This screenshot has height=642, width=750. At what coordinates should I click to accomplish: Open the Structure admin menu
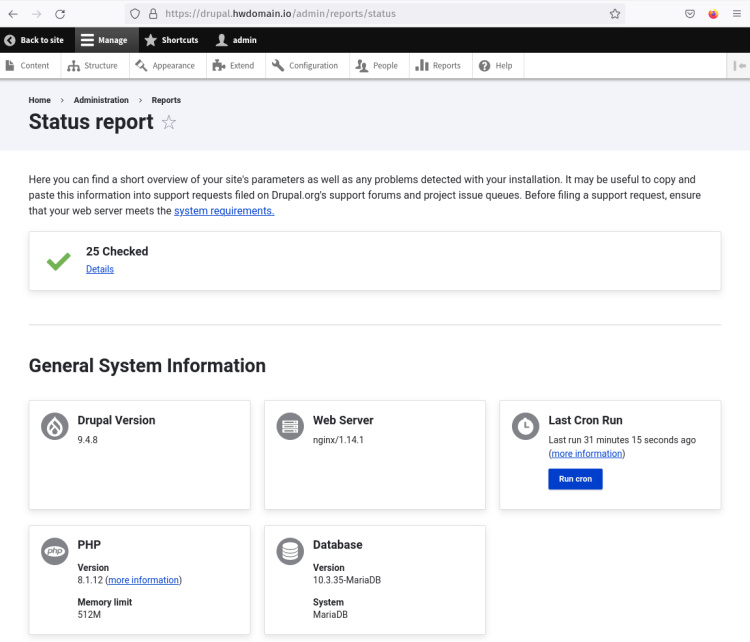coord(93,66)
